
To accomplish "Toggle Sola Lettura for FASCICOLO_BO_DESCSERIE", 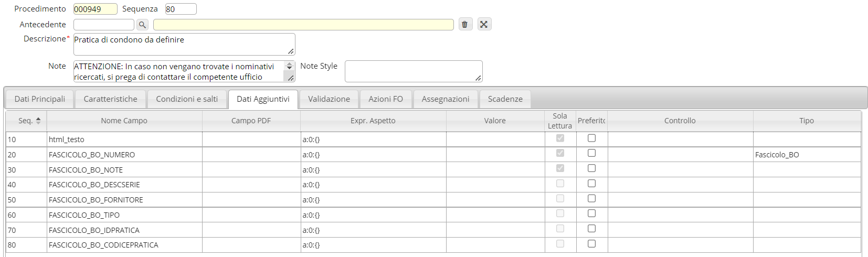I will pos(560,184).
